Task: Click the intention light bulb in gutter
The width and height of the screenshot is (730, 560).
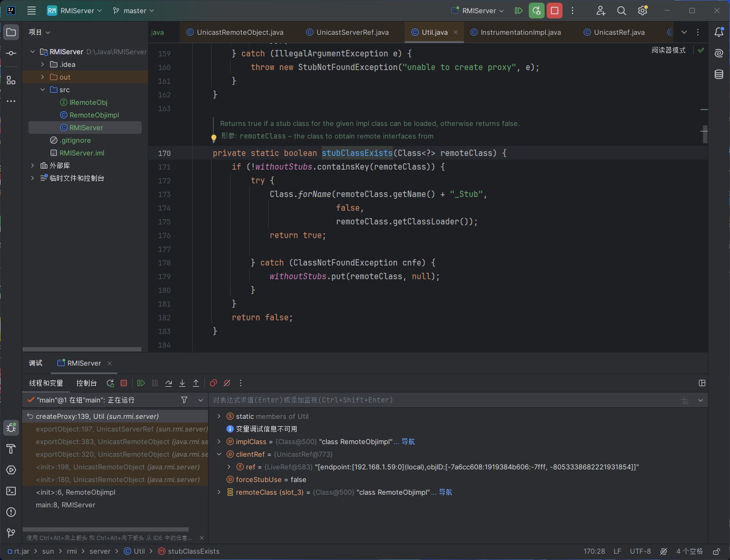Action: click(x=214, y=139)
